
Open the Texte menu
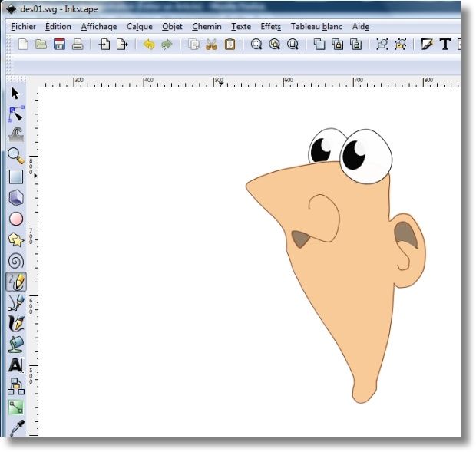pos(241,27)
